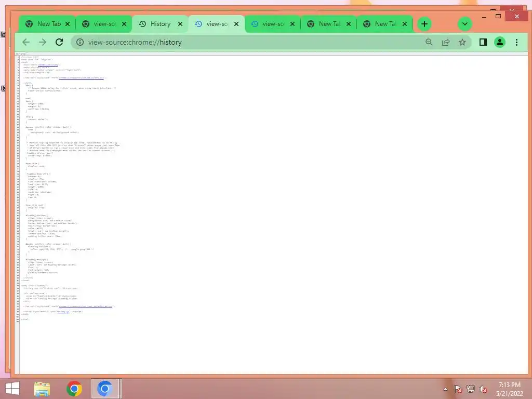Viewport: 532px width, 399px height.
Task: View site information icon in address bar
Action: point(79,42)
